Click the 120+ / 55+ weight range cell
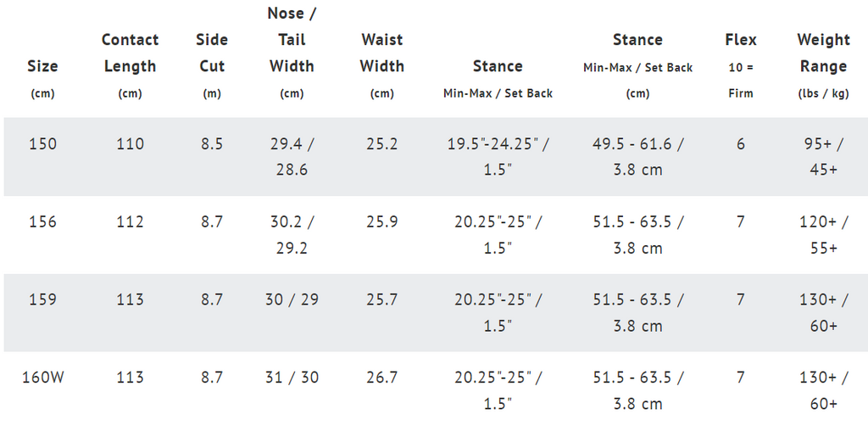Screen dimensions: 868x442 click(824, 235)
